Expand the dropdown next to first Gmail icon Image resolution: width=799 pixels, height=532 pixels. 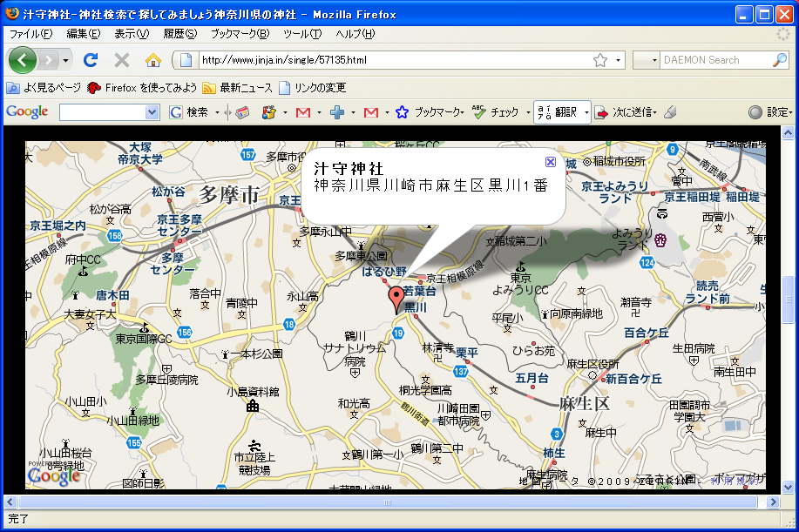tap(320, 112)
